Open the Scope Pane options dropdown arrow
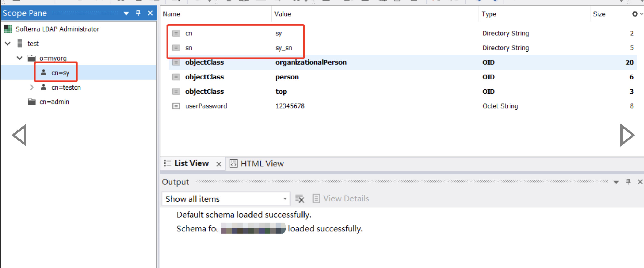644x268 pixels. pyautogui.click(x=126, y=13)
